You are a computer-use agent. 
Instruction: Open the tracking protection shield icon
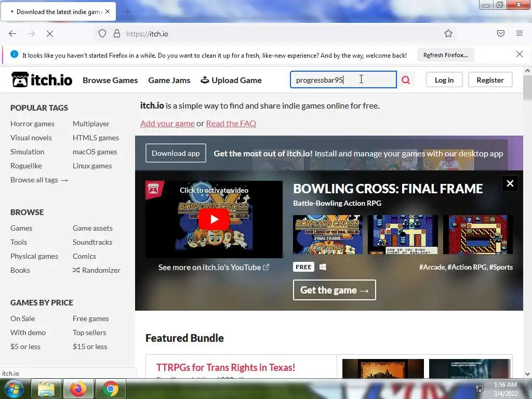pyautogui.click(x=102, y=34)
